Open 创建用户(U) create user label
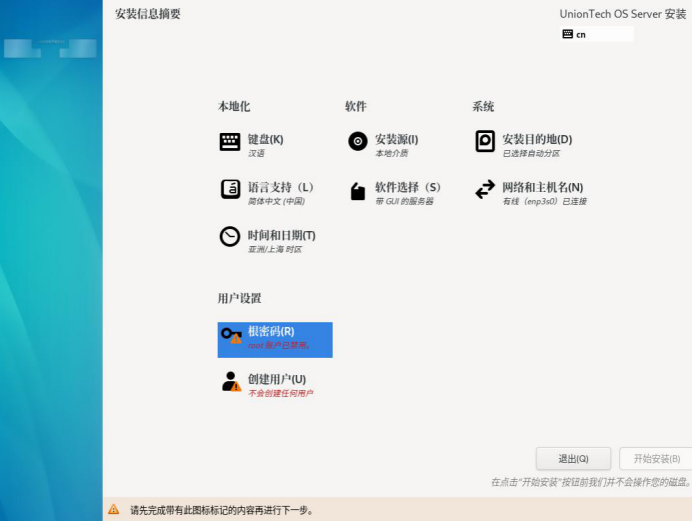The height and width of the screenshot is (521, 692). point(277,379)
